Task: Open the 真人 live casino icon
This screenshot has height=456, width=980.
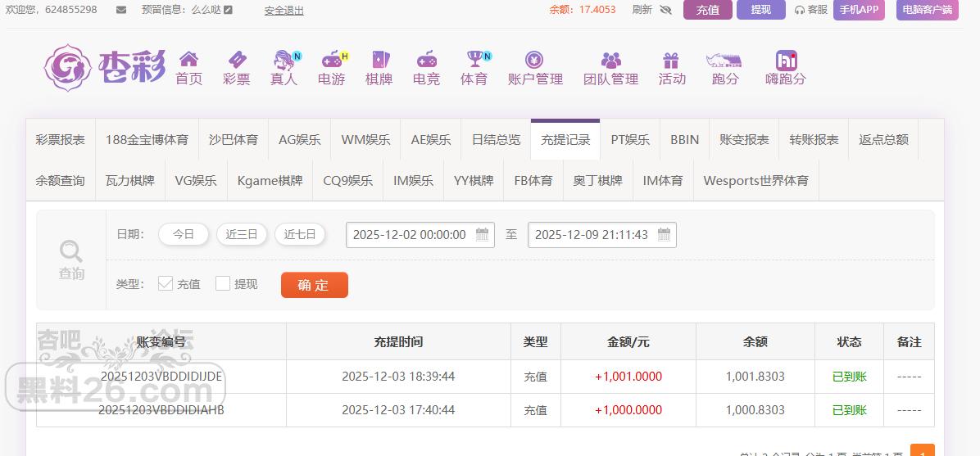Action: 284,60
